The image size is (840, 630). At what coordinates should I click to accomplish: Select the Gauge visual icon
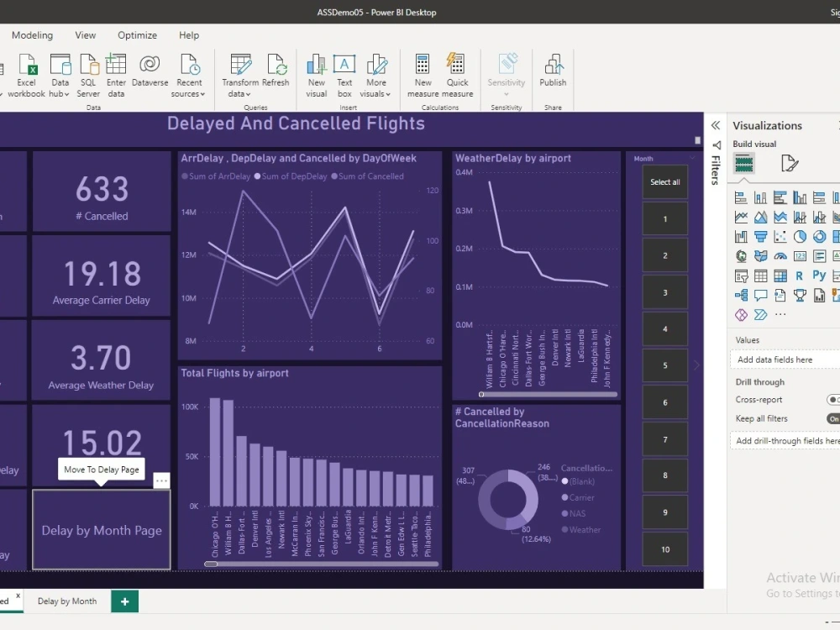click(780, 255)
